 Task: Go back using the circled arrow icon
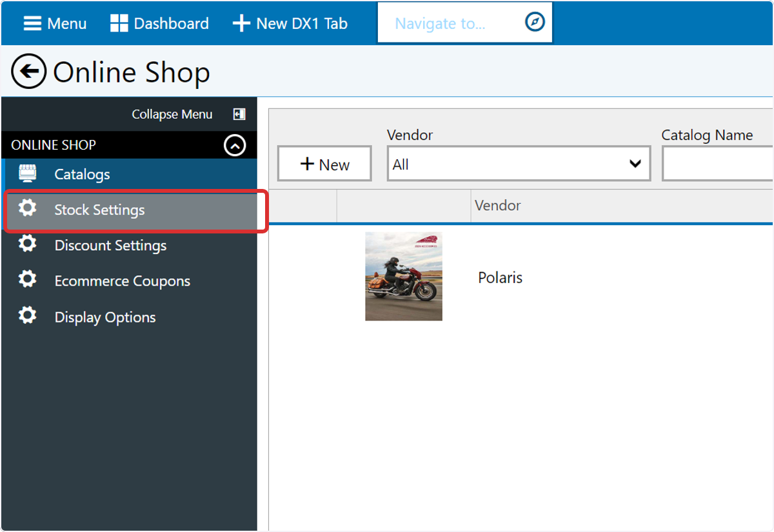29,71
